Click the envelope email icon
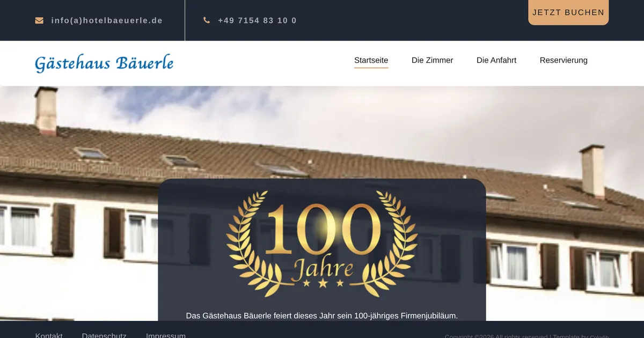This screenshot has height=338, width=644. pyautogui.click(x=39, y=20)
